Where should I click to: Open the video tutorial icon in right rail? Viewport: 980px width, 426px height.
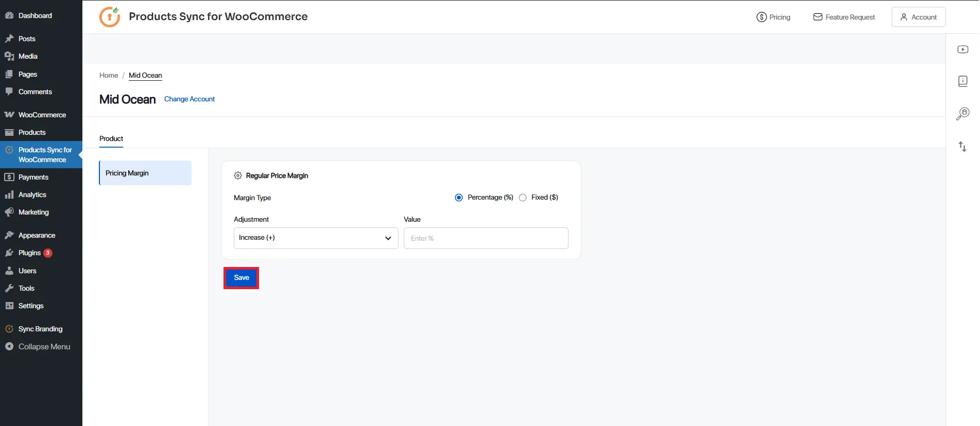962,49
